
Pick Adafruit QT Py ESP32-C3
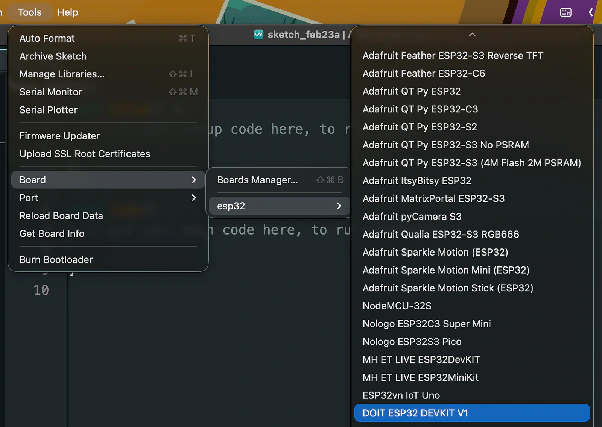click(x=472, y=109)
